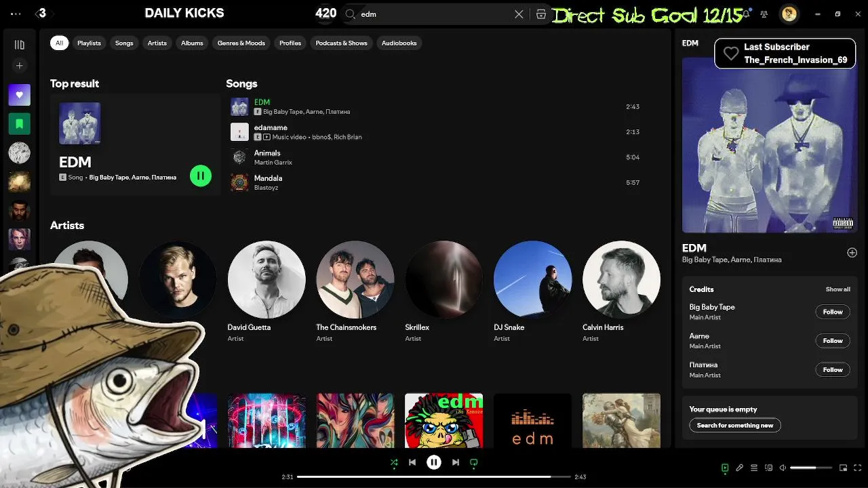Adjust the volume slider
This screenshot has width=868, height=488.
coord(811,468)
